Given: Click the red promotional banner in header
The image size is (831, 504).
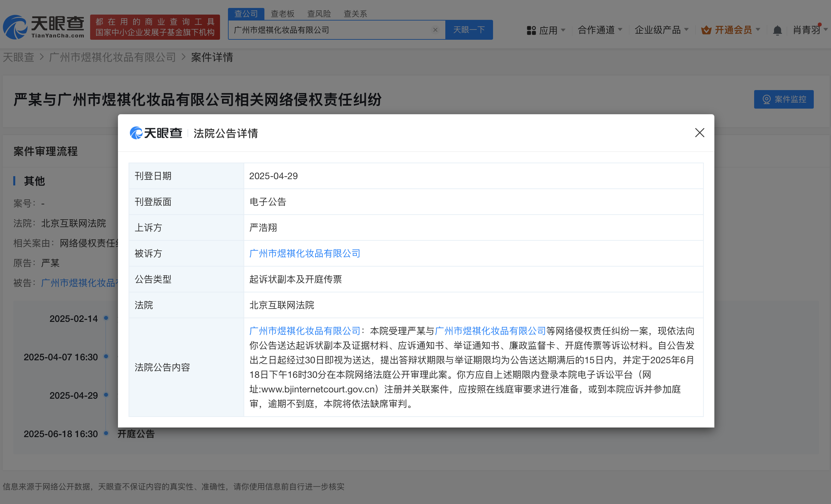Looking at the screenshot, I should (155, 27).
